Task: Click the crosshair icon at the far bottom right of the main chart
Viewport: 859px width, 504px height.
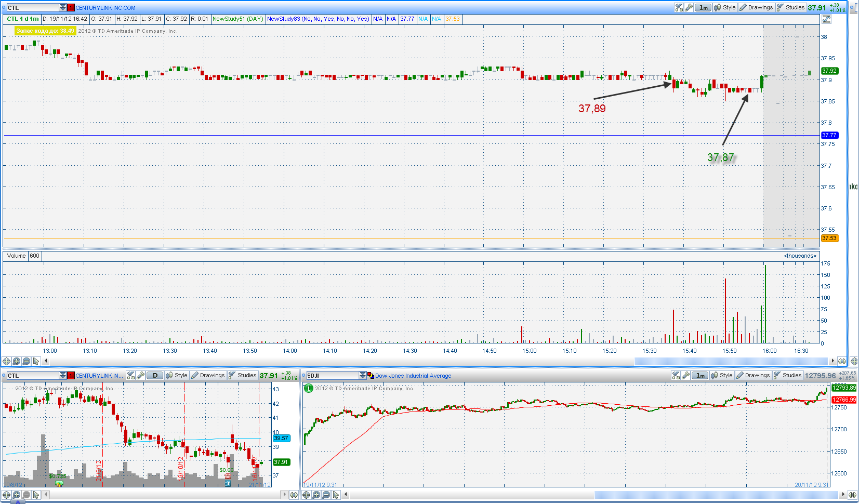Action: tap(854, 361)
